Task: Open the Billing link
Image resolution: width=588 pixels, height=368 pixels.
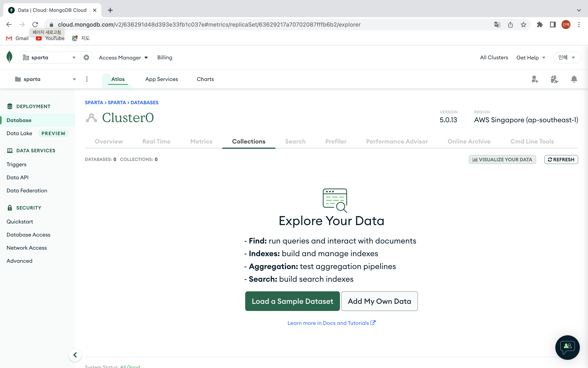Action: [165, 57]
